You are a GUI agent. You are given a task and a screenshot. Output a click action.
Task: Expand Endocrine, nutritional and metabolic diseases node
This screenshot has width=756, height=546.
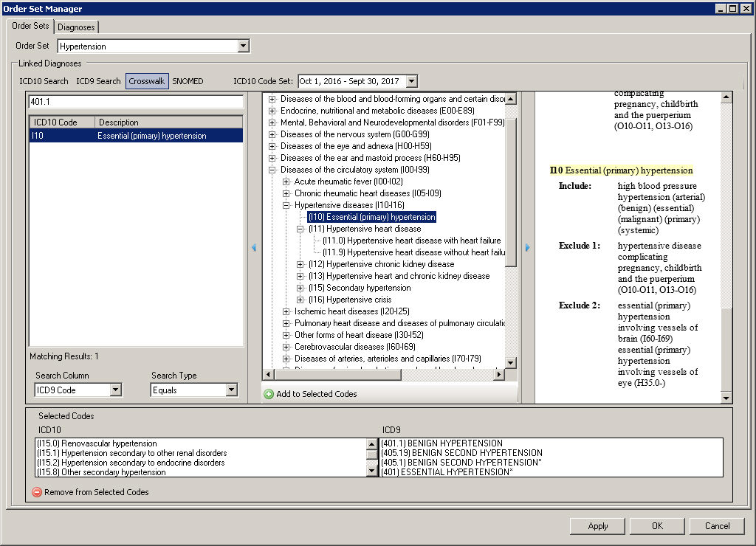click(x=272, y=111)
